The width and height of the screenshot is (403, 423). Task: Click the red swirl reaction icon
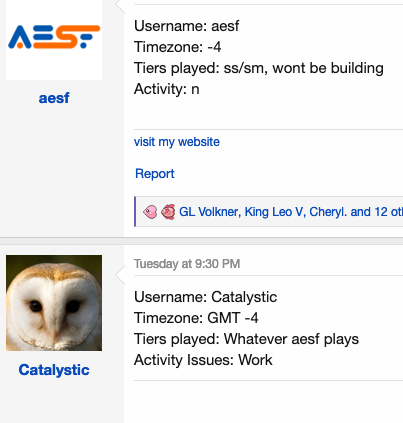[x=168, y=212]
